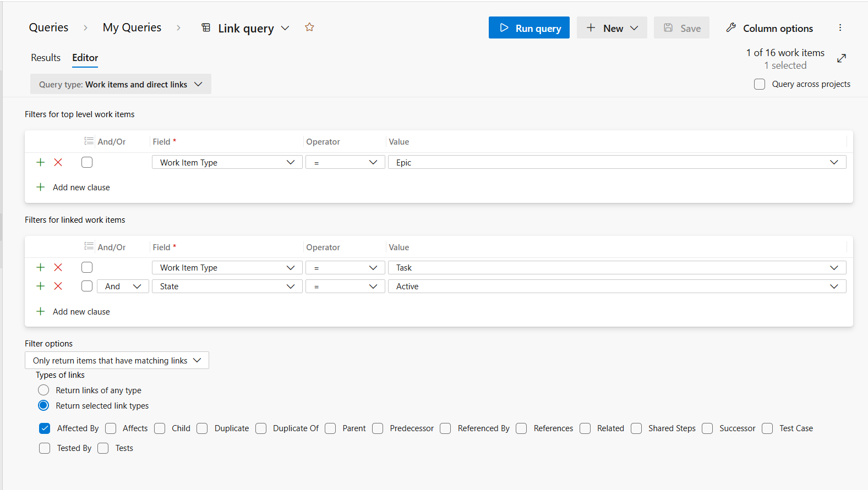Open Column options
Image resolution: width=868 pixels, height=490 pixels.
point(769,28)
